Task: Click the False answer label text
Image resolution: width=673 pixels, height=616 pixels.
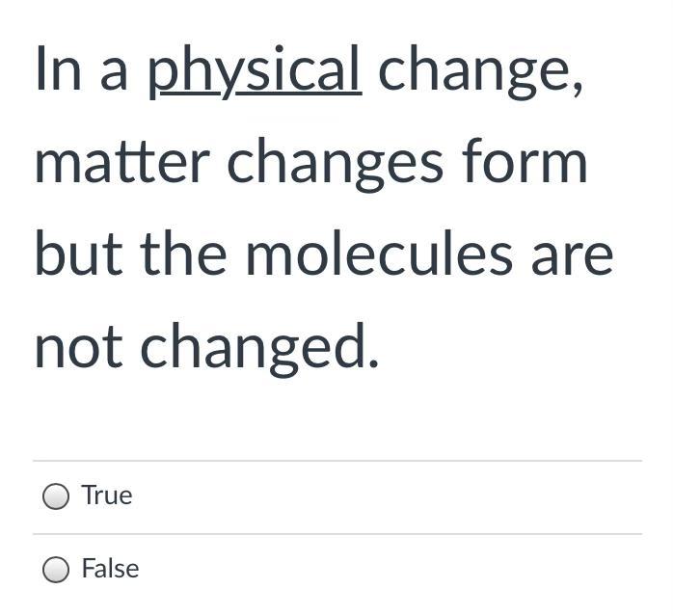Action: 110,569
